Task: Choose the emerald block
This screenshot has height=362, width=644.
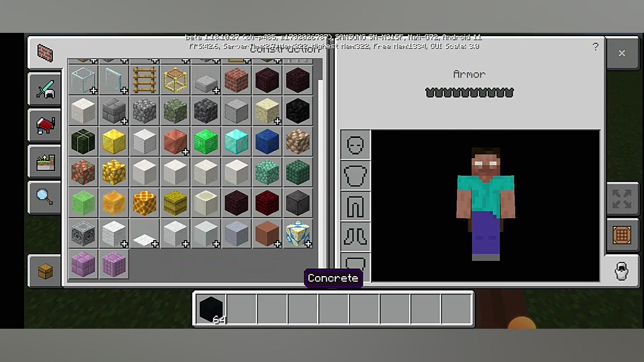Action: tap(206, 142)
